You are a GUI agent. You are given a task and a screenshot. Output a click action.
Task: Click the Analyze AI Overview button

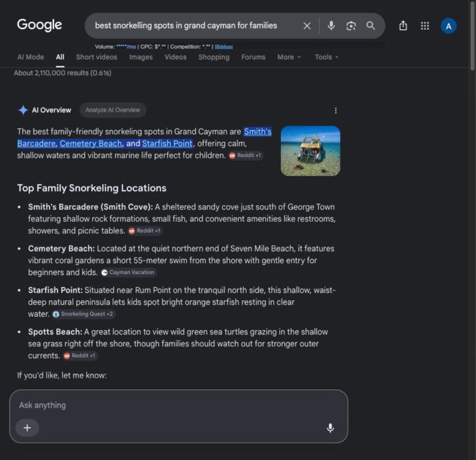[112, 110]
